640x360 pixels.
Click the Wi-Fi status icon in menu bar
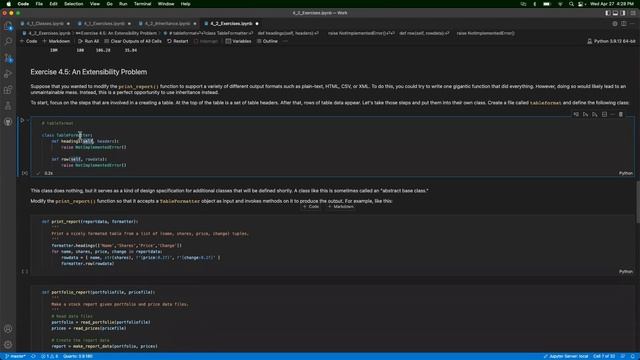560,4
